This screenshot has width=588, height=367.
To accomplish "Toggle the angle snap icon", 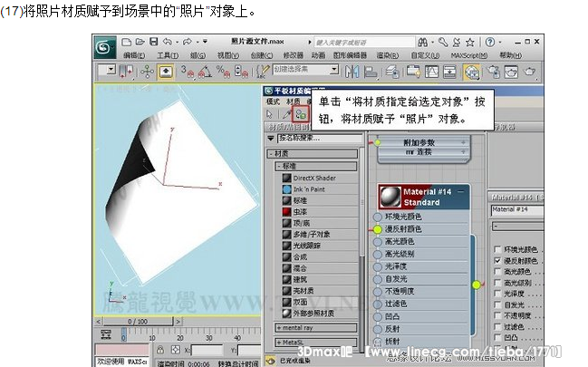I will (x=205, y=72).
